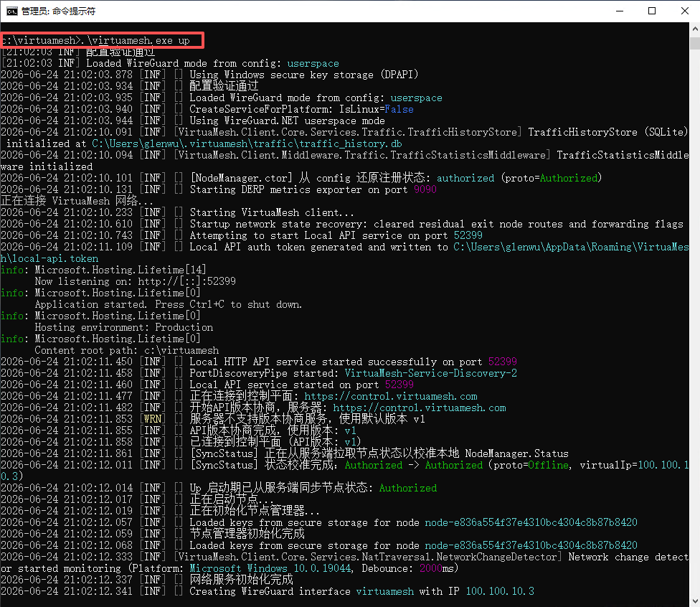700x607 pixels.
Task: Click Using WireGuard.NET userspace mode line
Action: coord(287,121)
